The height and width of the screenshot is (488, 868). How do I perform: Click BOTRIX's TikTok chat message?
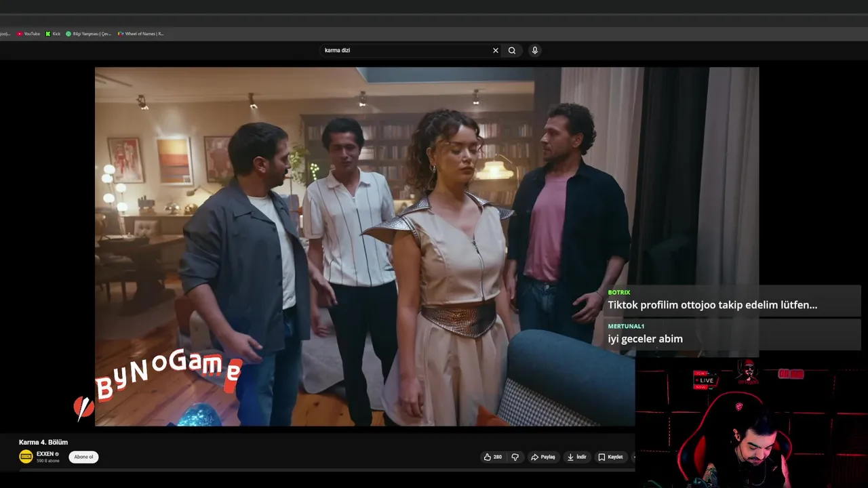tap(731, 300)
